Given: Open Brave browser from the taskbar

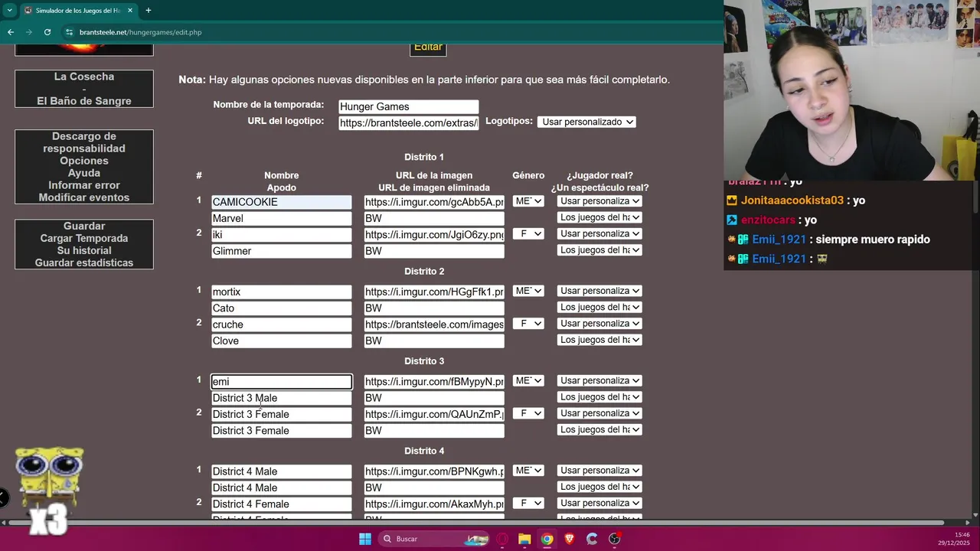Looking at the screenshot, I should 569,539.
